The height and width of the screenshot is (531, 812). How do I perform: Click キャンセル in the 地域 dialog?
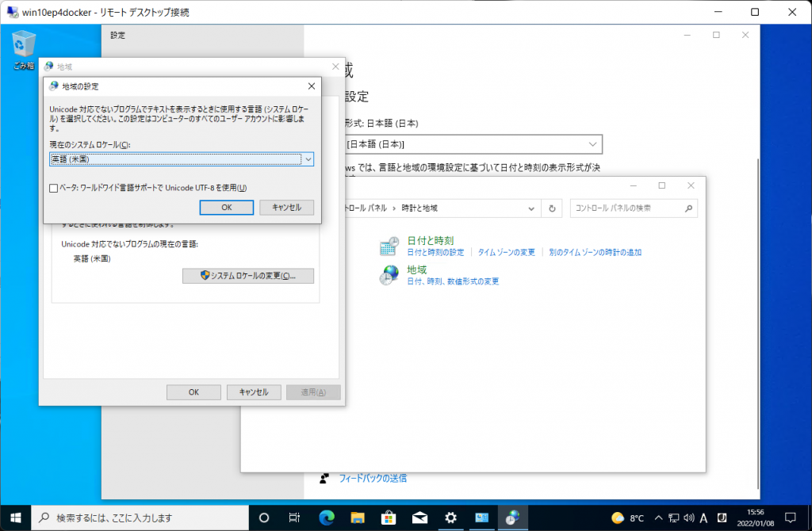click(254, 392)
